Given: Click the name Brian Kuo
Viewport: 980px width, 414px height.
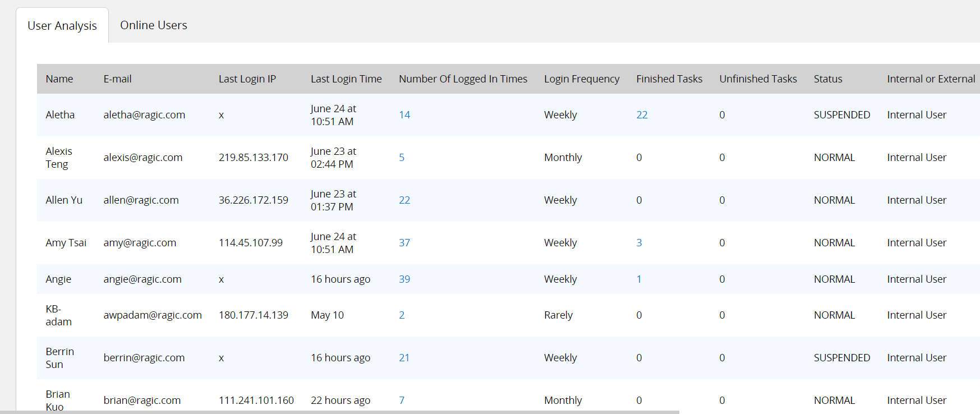Looking at the screenshot, I should (58, 401).
